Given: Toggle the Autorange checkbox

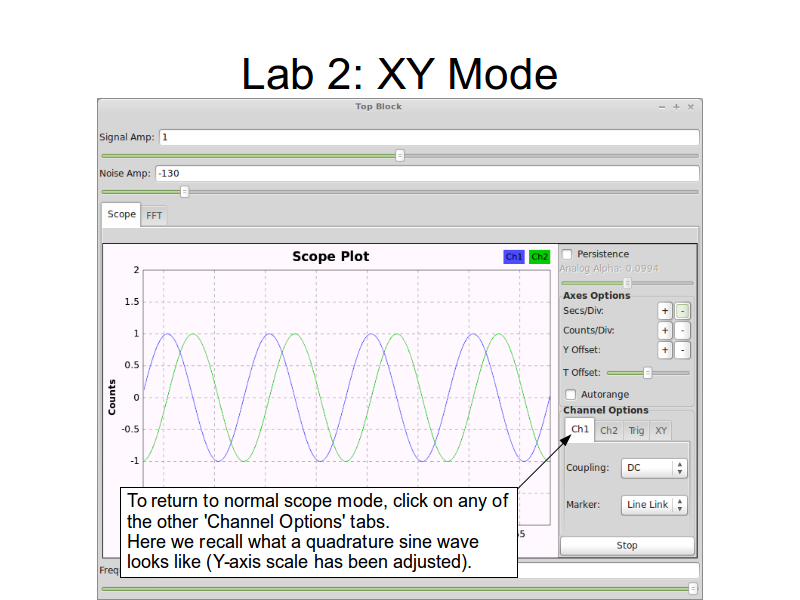Looking at the screenshot, I should 572,394.
